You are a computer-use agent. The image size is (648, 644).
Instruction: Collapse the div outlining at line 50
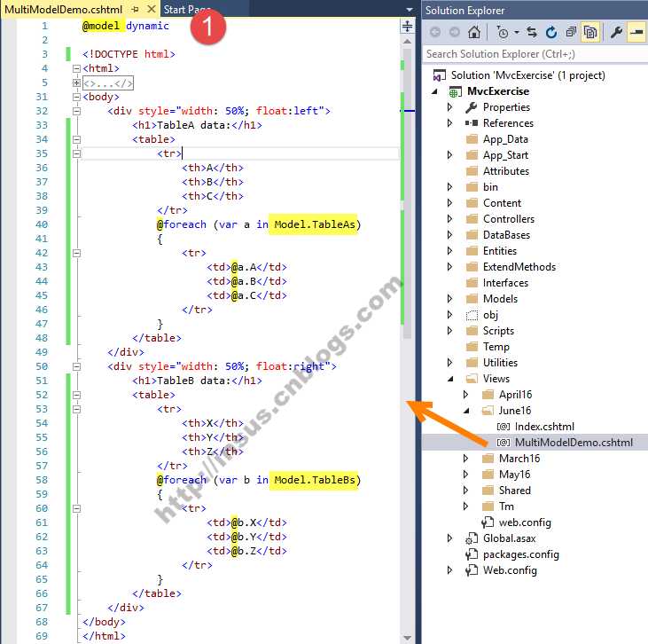tap(76, 366)
